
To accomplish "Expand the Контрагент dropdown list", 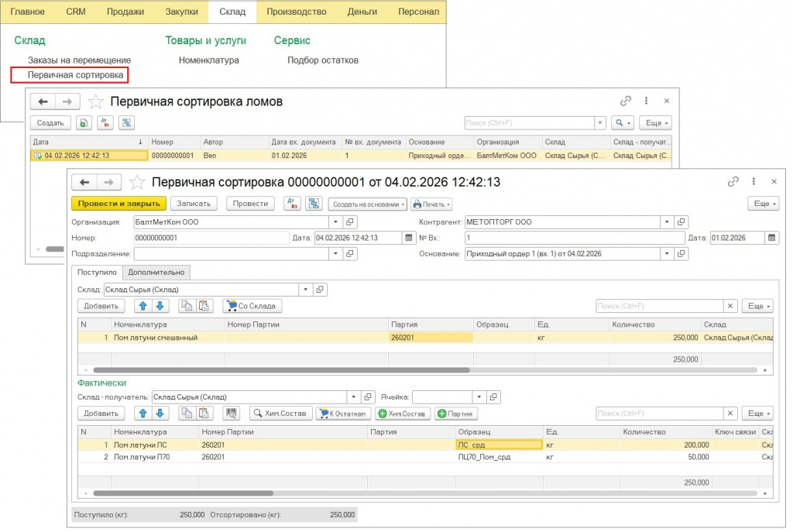I will tap(665, 222).
